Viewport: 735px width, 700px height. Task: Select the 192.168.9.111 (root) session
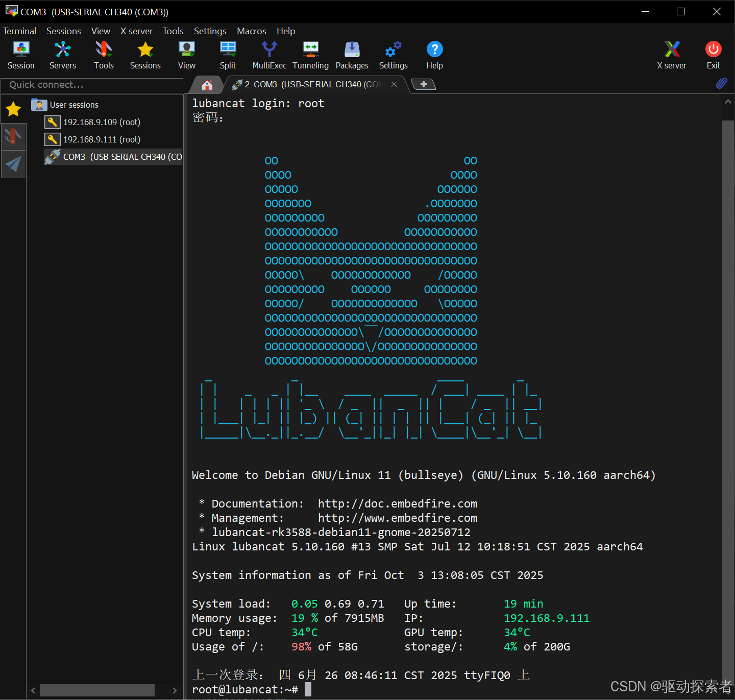[102, 139]
